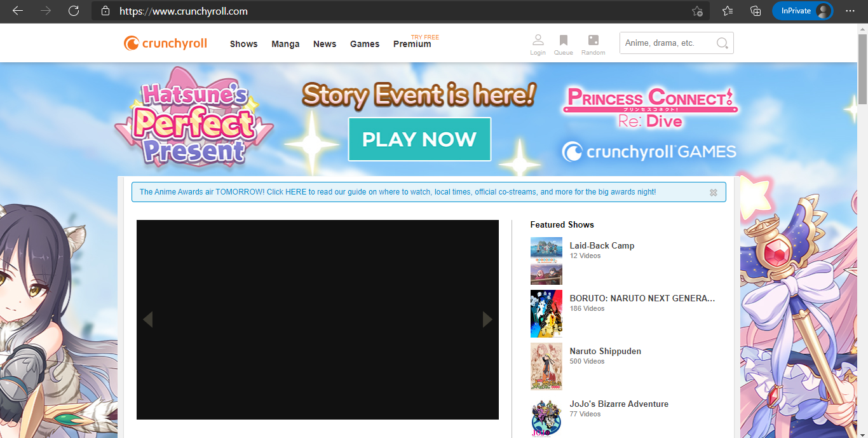Click the Crunchyroll logo
This screenshot has height=438, width=868.
pyautogui.click(x=165, y=43)
